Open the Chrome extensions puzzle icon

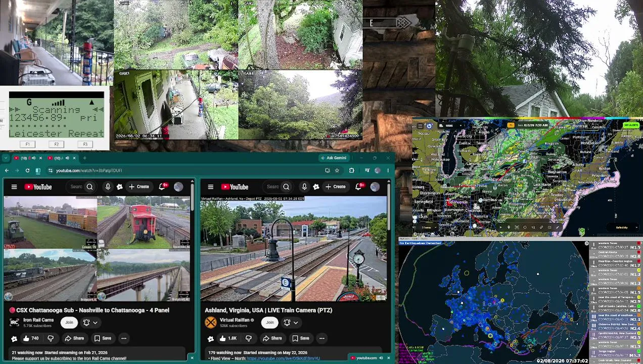point(351,170)
